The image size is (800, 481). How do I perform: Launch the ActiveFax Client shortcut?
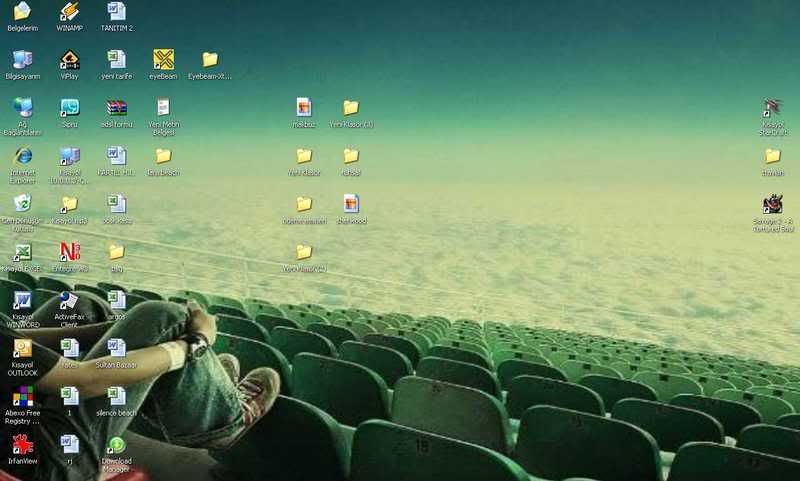69,300
